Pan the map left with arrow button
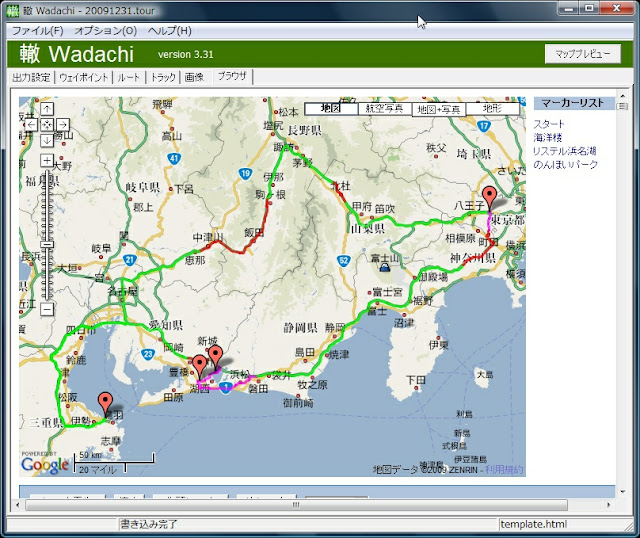This screenshot has height=538, width=640. pos(31,124)
